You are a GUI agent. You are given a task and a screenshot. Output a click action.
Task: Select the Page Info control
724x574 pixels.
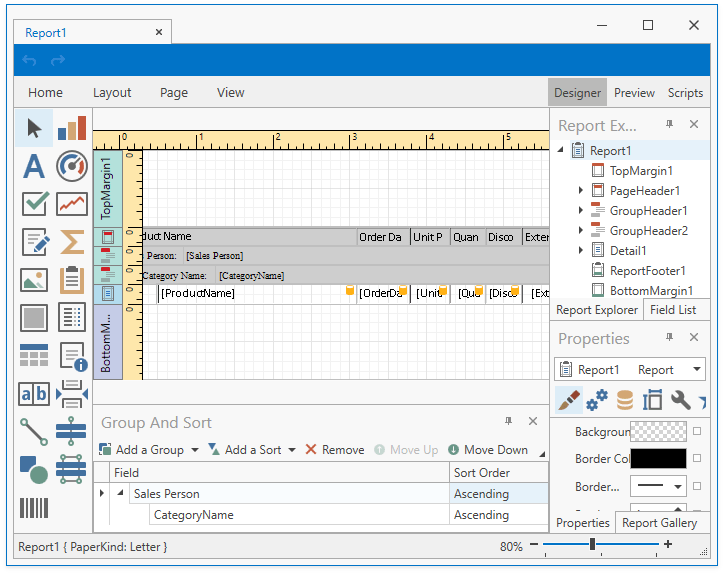click(73, 356)
